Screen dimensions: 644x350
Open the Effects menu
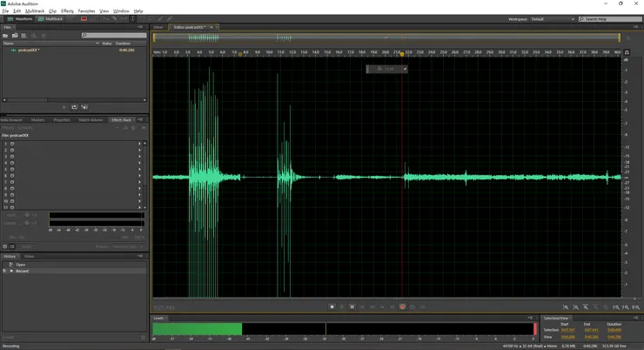click(67, 11)
